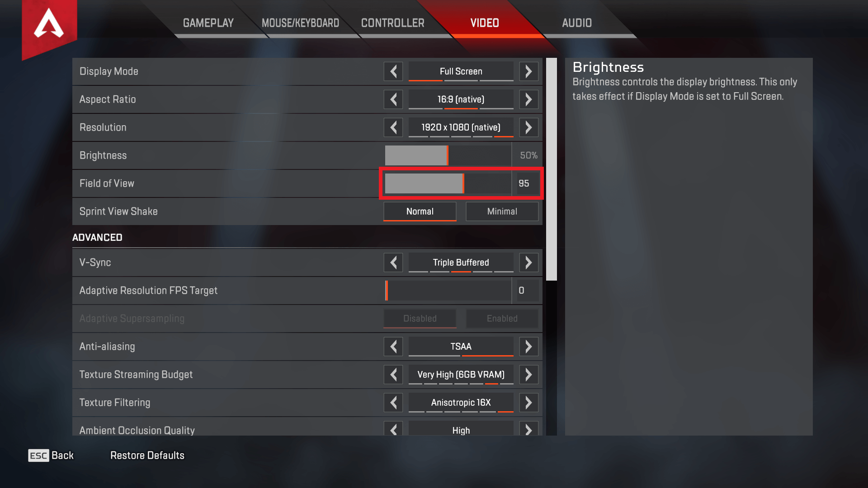
Task: Set Sprint View Shake to Normal
Action: (420, 211)
